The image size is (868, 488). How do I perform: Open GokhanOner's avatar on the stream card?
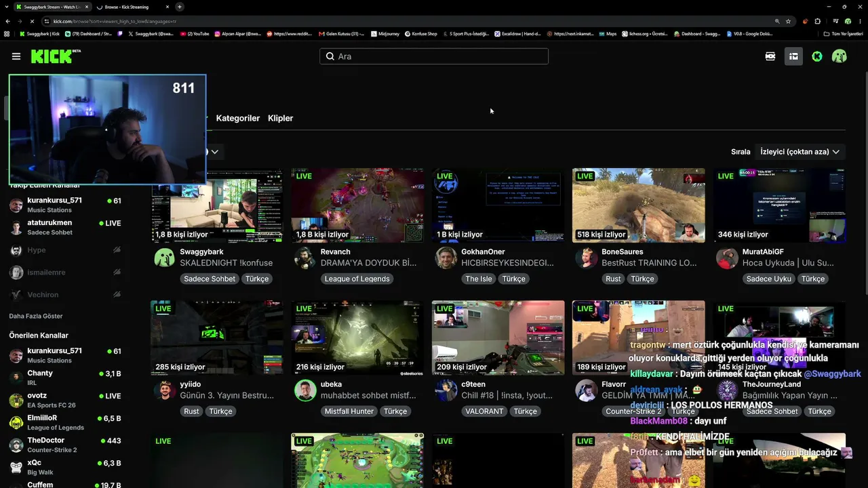tap(446, 258)
